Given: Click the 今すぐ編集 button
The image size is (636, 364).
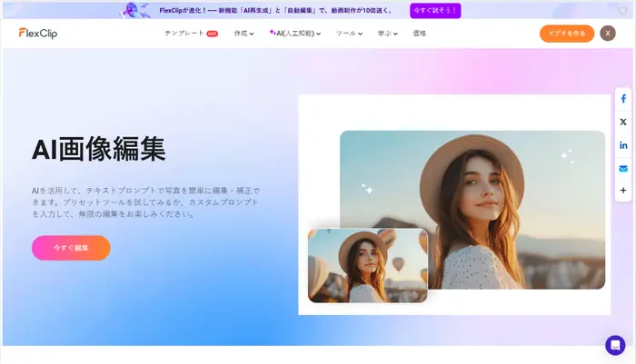Looking at the screenshot, I should coord(71,248).
